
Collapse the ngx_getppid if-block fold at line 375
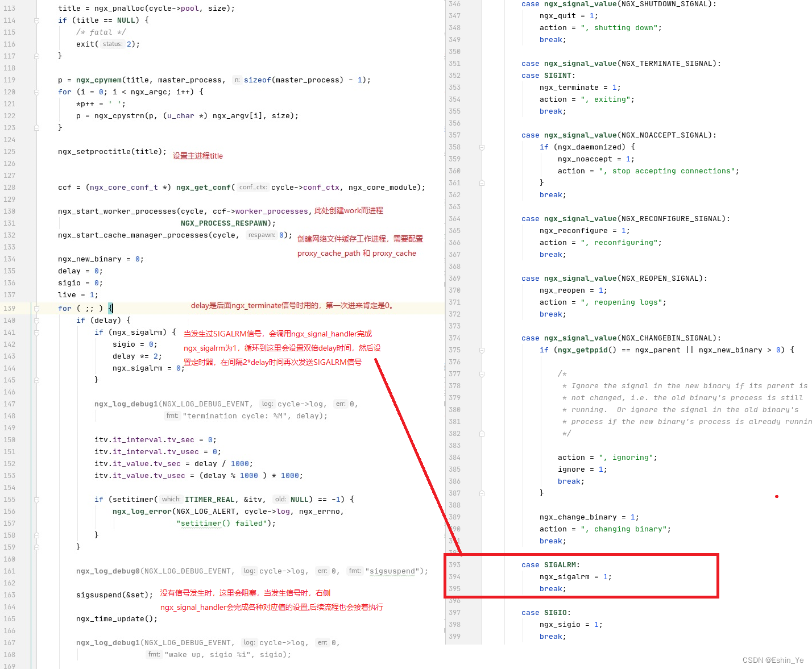tap(482, 350)
